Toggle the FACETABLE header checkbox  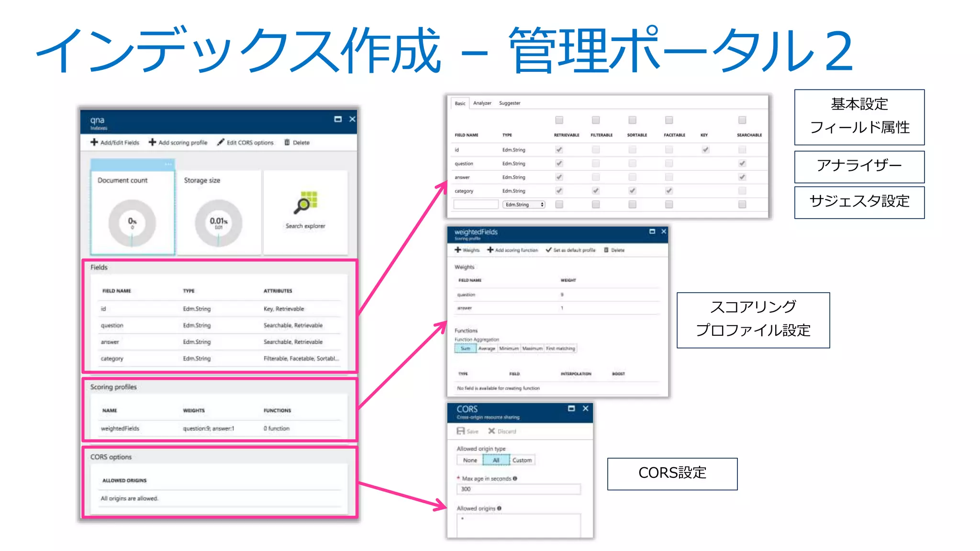(x=669, y=120)
